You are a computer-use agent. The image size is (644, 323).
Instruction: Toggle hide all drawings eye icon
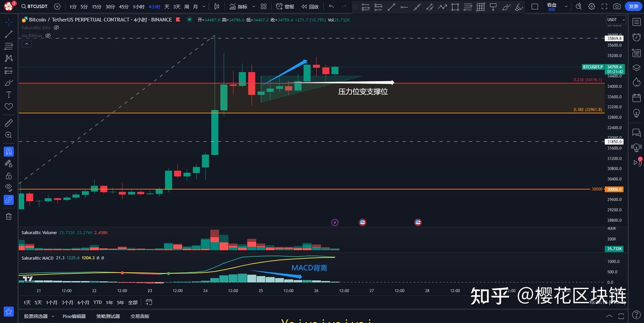pos(8,188)
